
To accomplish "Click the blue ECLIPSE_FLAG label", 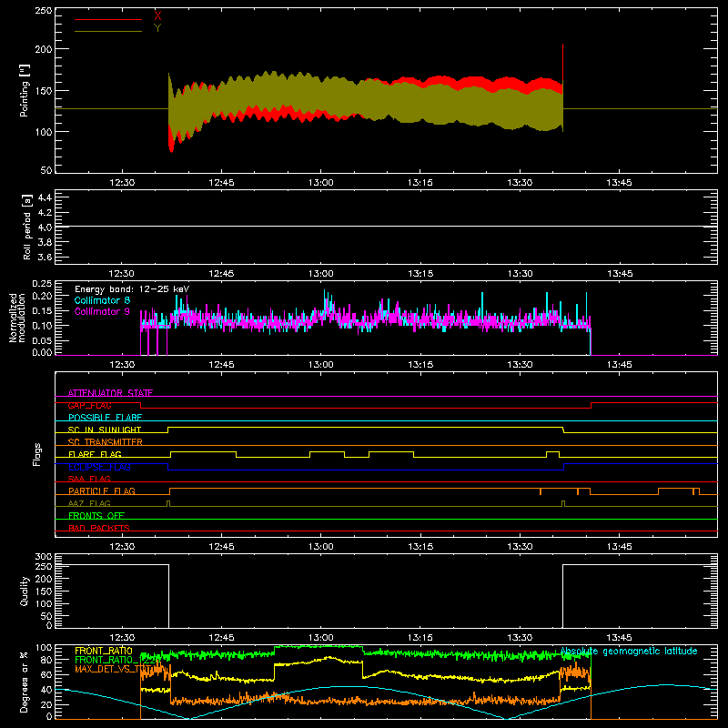I will click(99, 467).
